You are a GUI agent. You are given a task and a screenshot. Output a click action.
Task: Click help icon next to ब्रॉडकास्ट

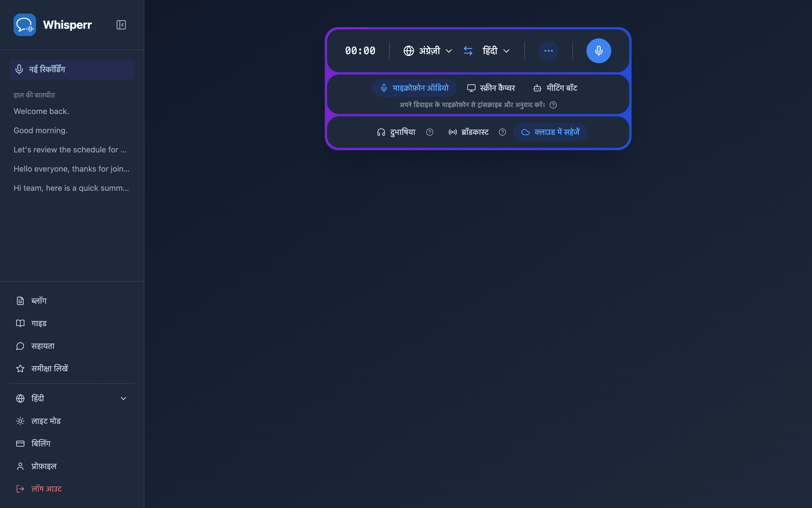[x=502, y=132]
